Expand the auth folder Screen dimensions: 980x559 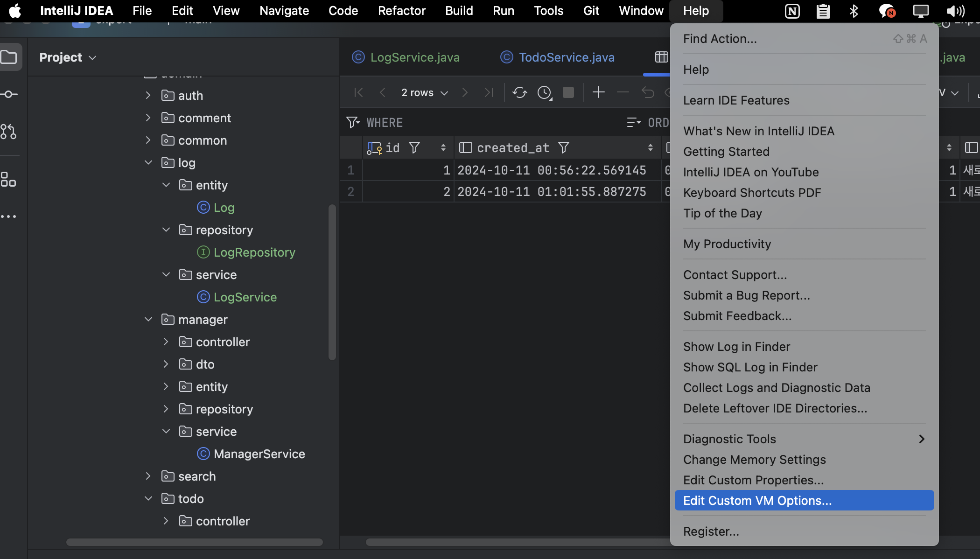click(x=148, y=96)
